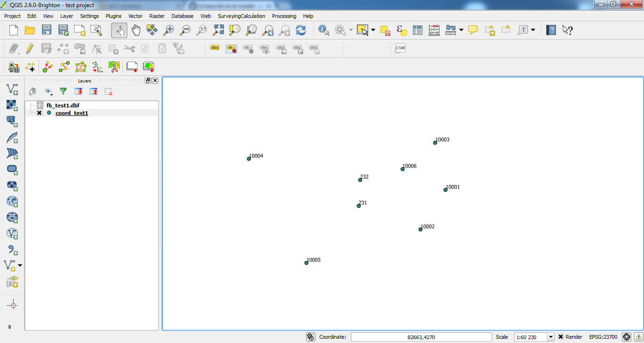Viewport: 644px width, 343px height.
Task: Open the Scale dropdown list
Action: (551, 337)
